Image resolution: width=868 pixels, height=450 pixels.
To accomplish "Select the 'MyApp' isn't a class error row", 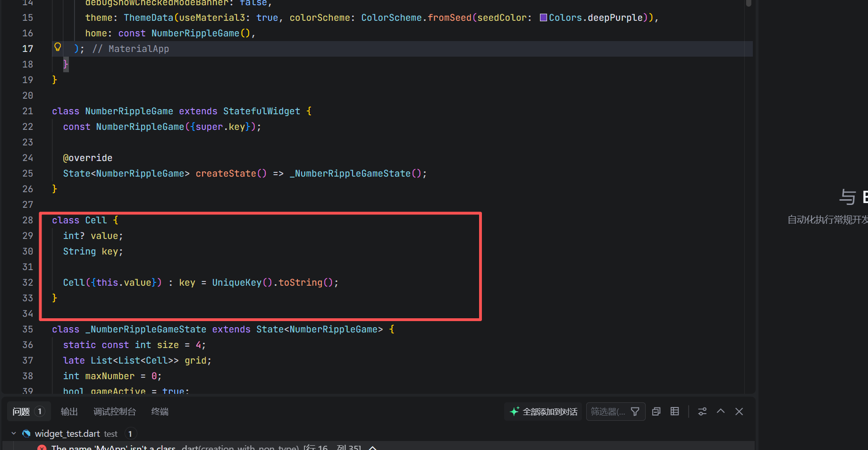I will tap(378, 447).
